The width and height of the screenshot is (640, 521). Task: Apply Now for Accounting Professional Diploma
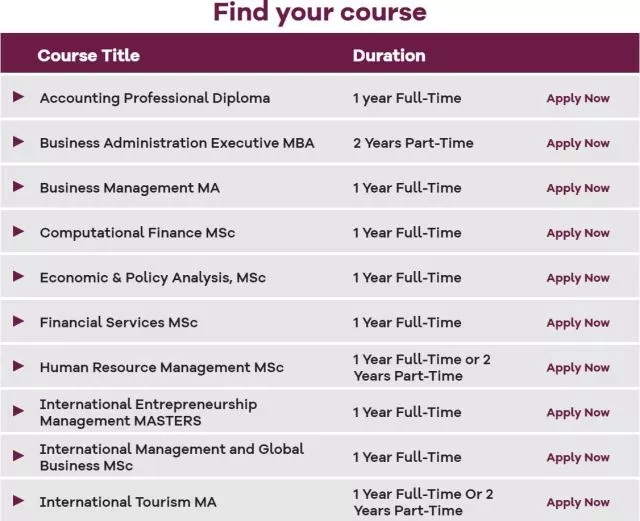tap(577, 98)
